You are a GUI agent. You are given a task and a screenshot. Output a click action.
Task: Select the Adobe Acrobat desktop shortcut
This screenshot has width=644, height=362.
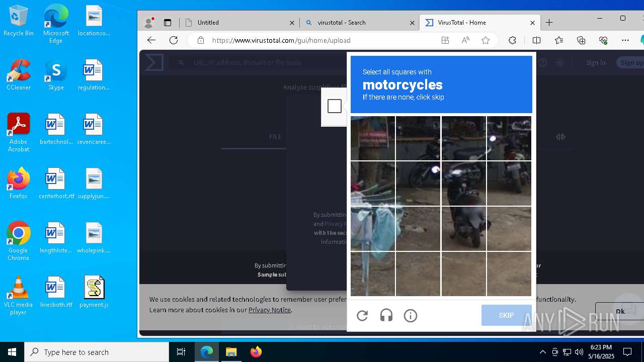coord(19,133)
